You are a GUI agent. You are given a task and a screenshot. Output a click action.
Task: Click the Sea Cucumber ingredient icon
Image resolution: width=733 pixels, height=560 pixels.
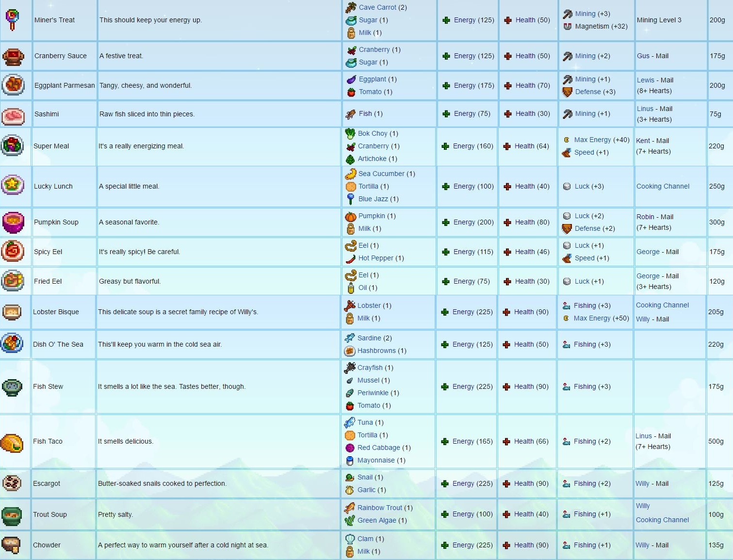350,174
